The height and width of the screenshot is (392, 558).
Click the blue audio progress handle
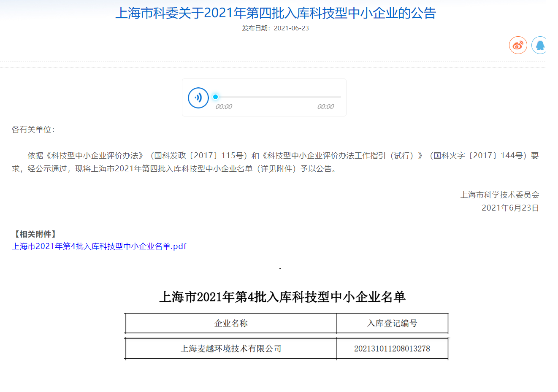tap(215, 97)
